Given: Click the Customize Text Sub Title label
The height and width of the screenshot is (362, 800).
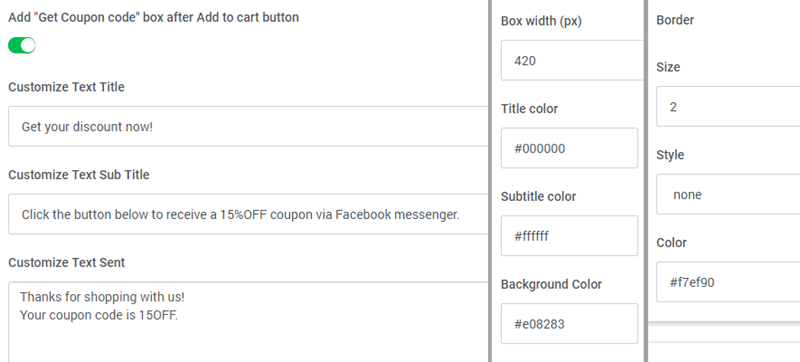Looking at the screenshot, I should 79,175.
